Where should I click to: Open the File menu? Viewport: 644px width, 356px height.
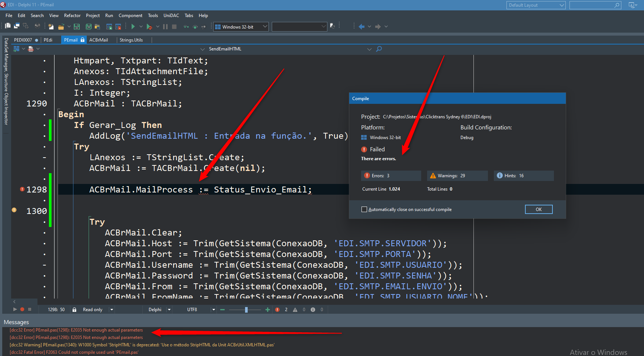pyautogui.click(x=9, y=16)
